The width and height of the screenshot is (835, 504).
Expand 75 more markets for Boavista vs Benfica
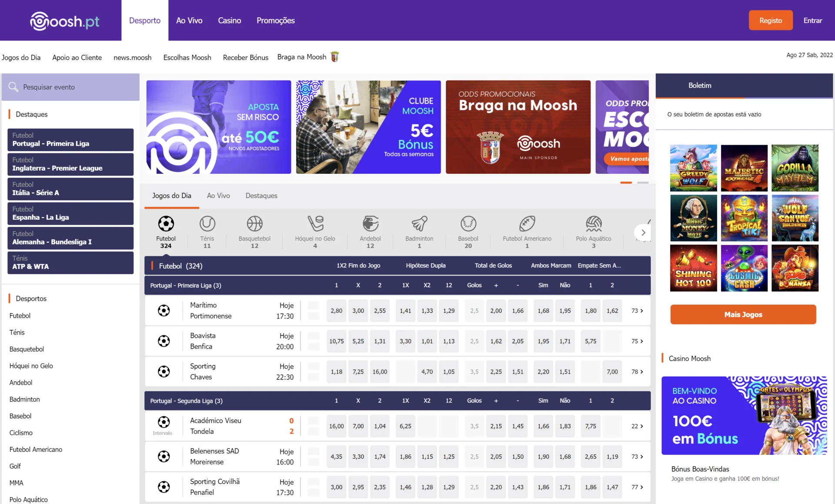click(637, 341)
